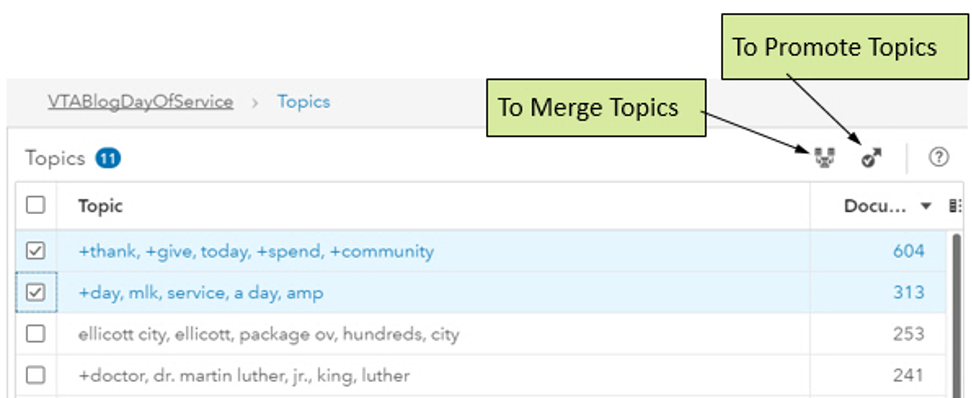Toggle the select-all topics checkbox
This screenshot has width=972, height=398.
(36, 205)
